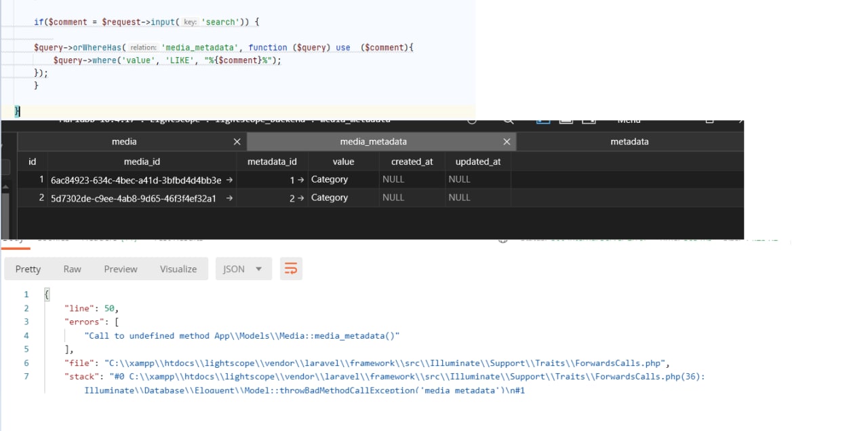Select the "line": 50 entry in JSON

coord(92,308)
